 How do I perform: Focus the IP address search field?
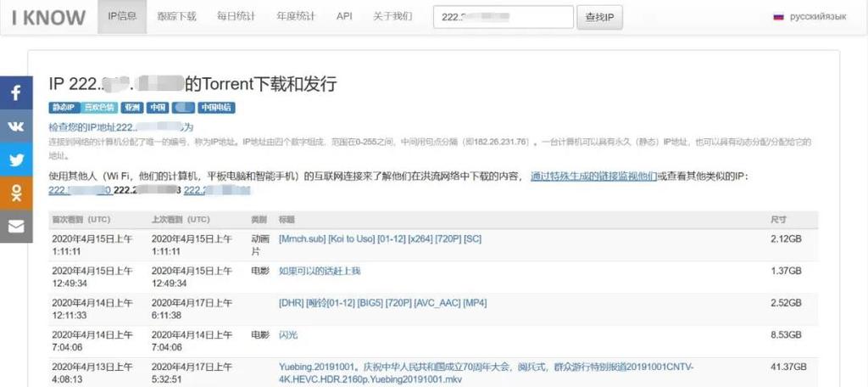pos(503,17)
